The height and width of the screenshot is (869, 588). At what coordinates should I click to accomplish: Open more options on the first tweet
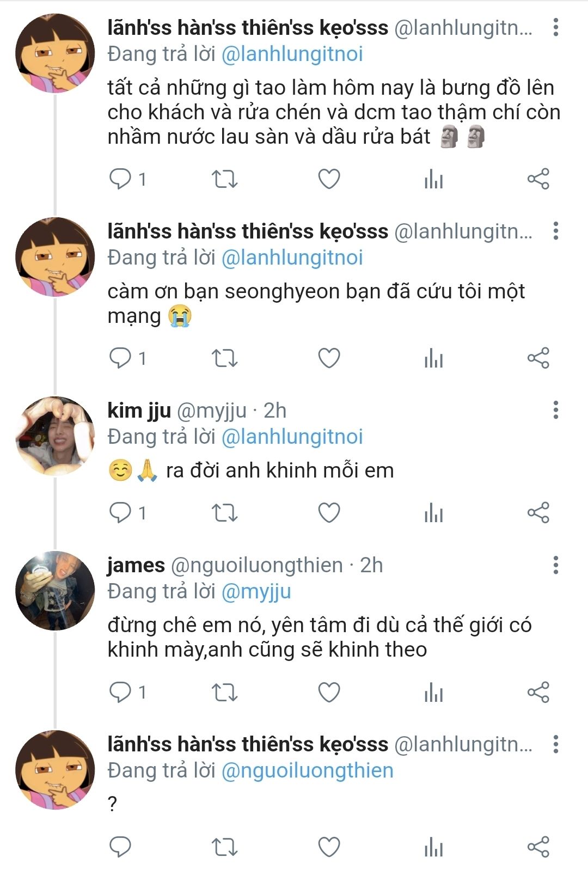coord(555,27)
